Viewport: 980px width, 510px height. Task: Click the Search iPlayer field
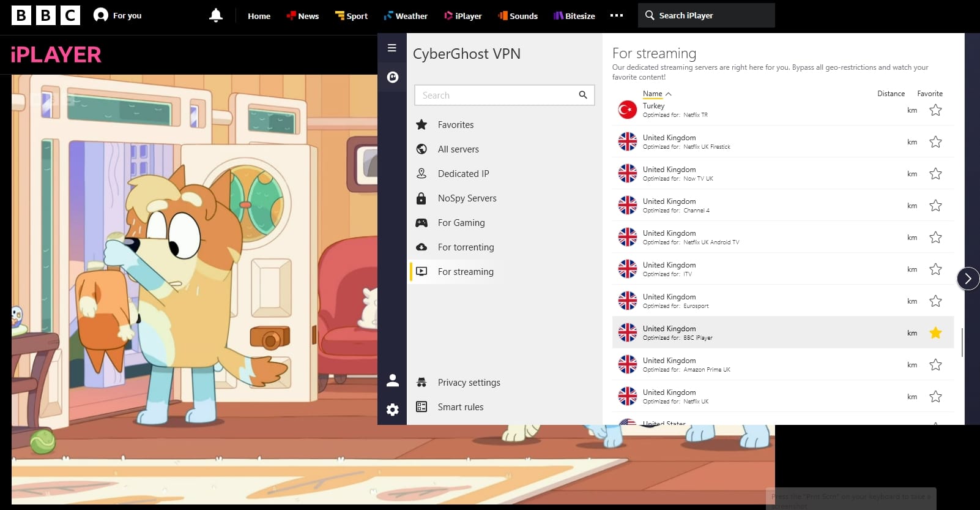pyautogui.click(x=707, y=15)
